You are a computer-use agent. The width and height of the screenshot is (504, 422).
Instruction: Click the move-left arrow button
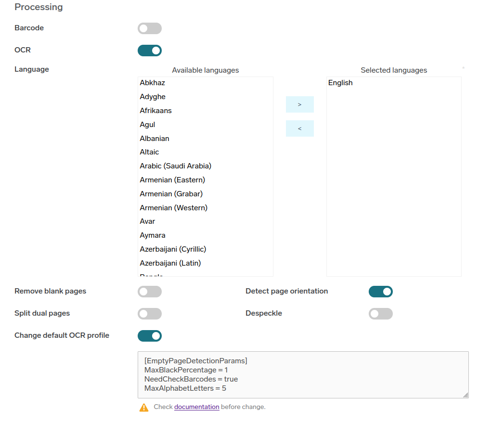(x=300, y=128)
